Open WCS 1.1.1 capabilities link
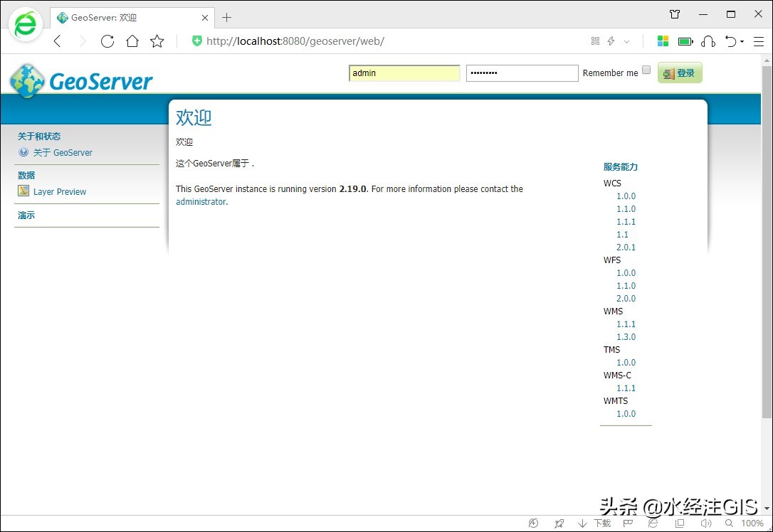This screenshot has height=532, width=773. point(626,222)
